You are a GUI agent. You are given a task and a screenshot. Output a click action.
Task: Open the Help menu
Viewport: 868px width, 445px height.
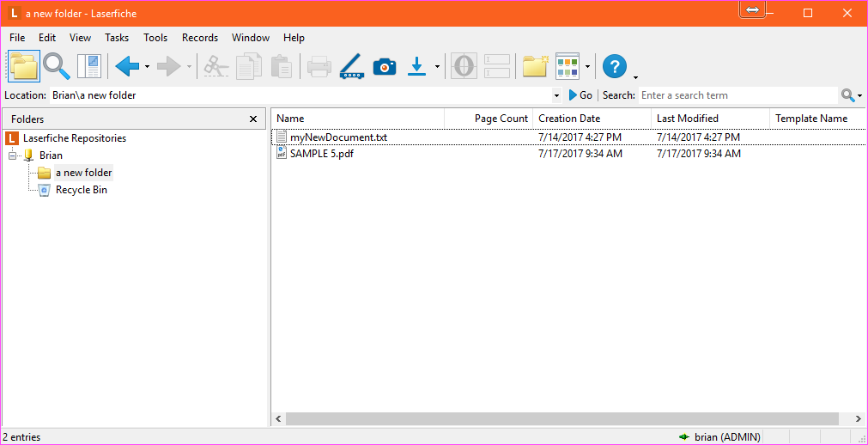(294, 38)
